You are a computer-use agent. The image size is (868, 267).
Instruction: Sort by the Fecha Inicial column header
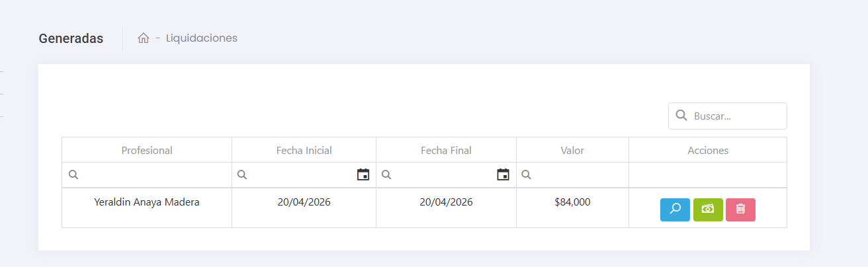pyautogui.click(x=304, y=151)
